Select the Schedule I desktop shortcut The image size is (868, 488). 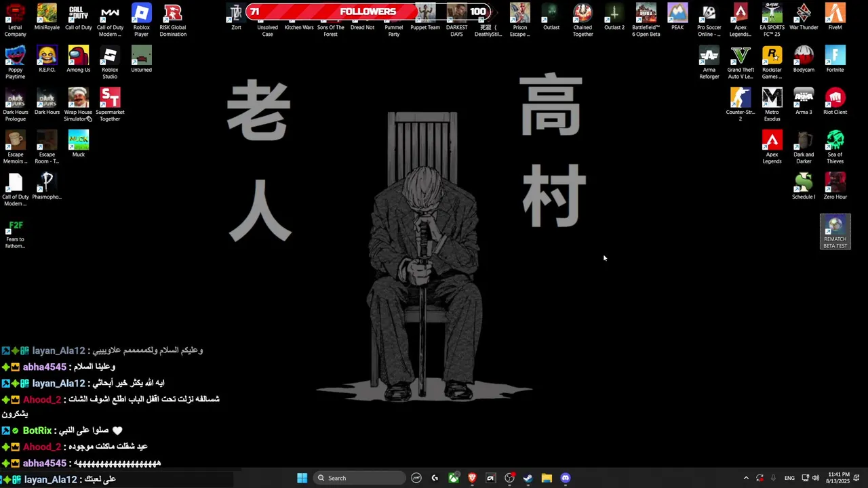tap(804, 186)
